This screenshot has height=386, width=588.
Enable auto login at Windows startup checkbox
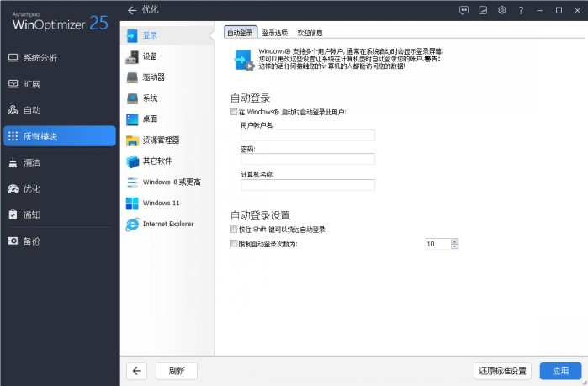[234, 112]
